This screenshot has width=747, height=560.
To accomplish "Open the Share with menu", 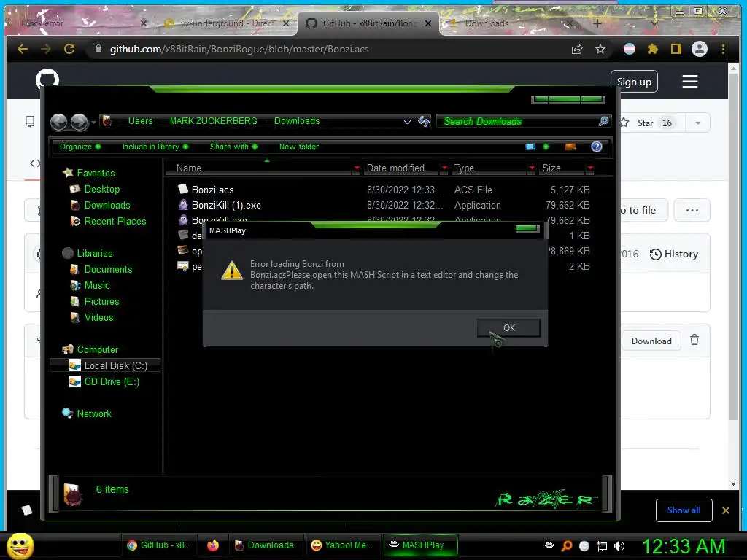I will click(x=233, y=147).
